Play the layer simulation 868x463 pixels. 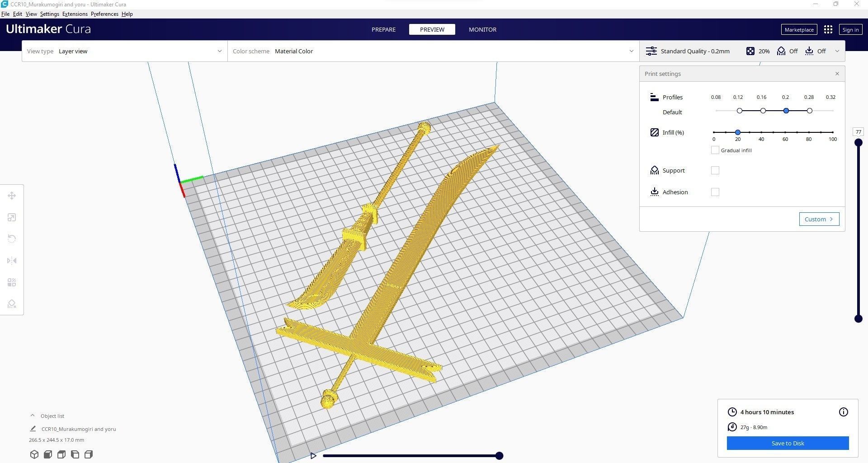pos(313,456)
